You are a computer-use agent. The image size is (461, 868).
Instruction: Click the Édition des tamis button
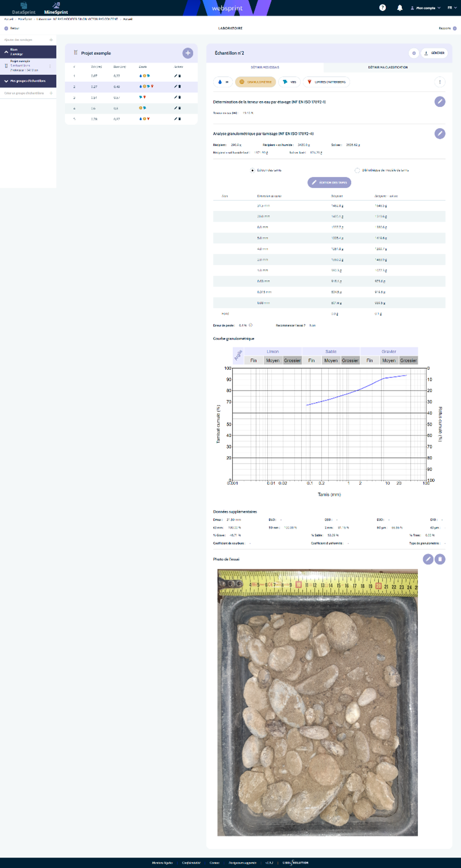[329, 182]
